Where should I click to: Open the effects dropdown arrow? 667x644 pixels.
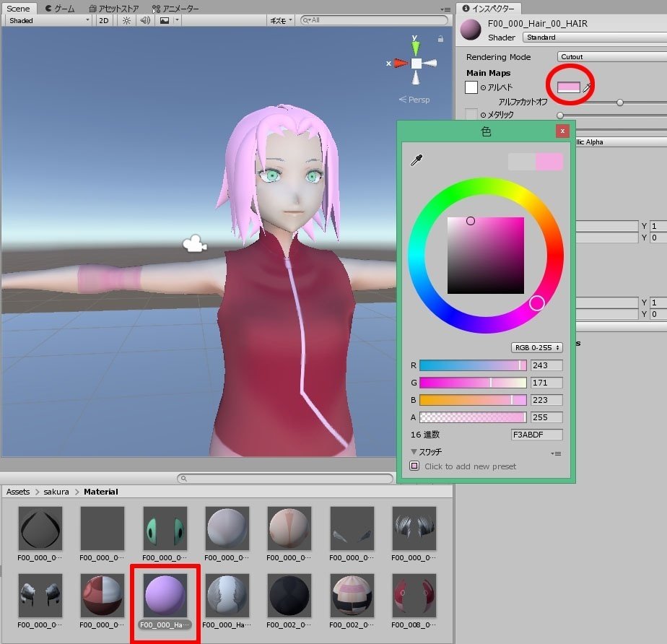click(x=178, y=20)
